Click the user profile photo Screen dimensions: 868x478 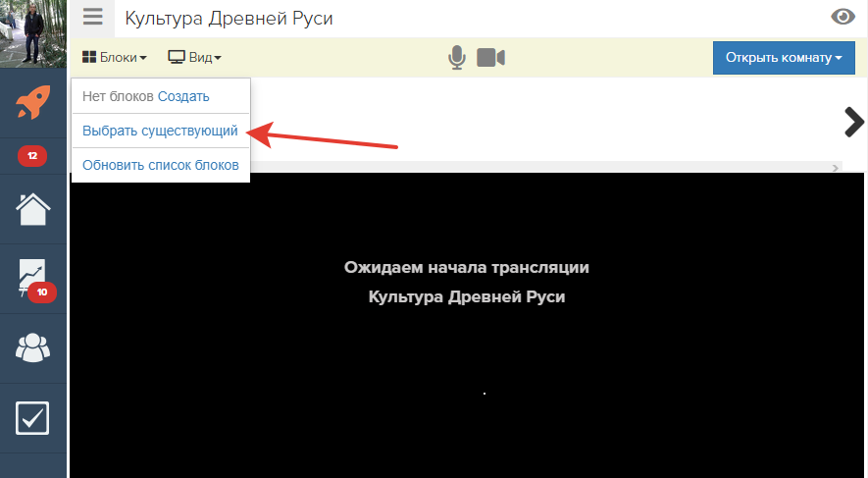tap(33, 33)
